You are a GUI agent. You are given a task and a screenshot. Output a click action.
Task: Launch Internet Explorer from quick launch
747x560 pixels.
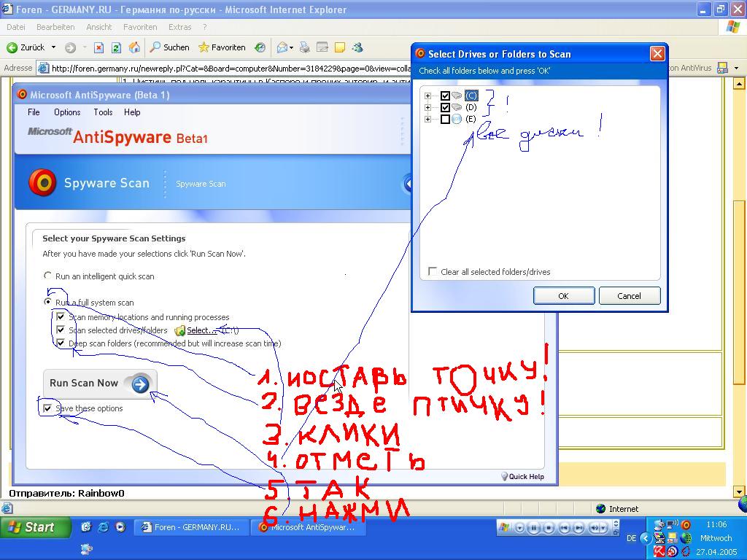(103, 526)
